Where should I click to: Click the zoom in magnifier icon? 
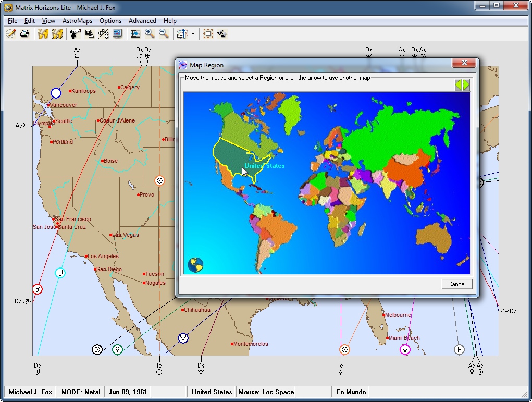point(150,33)
